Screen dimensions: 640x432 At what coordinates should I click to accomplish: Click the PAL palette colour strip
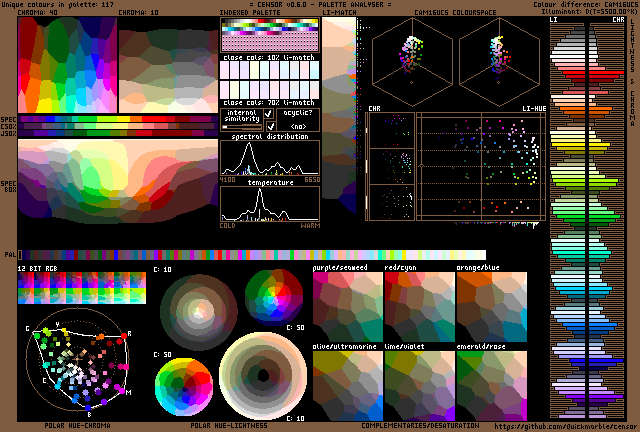[x=252, y=255]
